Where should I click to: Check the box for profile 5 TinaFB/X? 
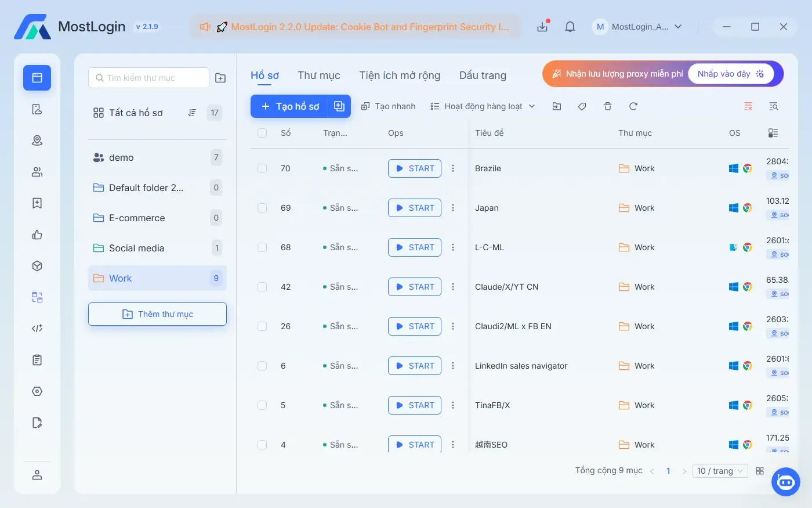coord(262,405)
